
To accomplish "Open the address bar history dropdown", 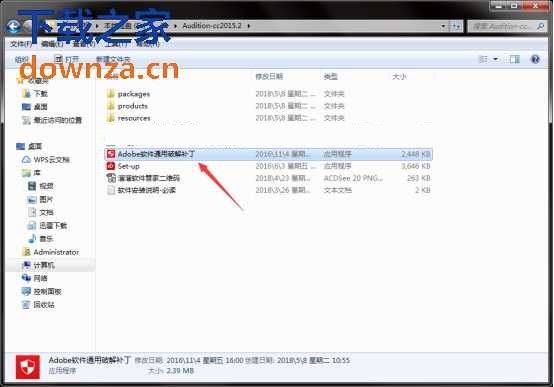I will 443,26.
